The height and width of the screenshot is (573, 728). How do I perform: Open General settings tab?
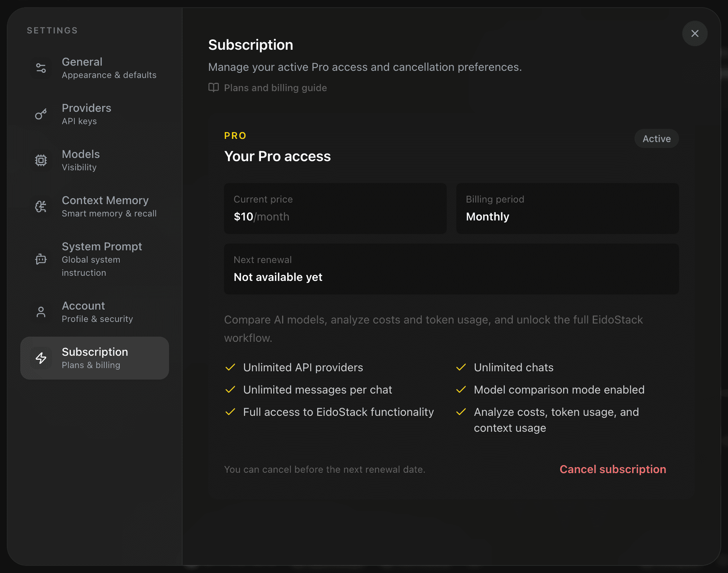point(95,68)
